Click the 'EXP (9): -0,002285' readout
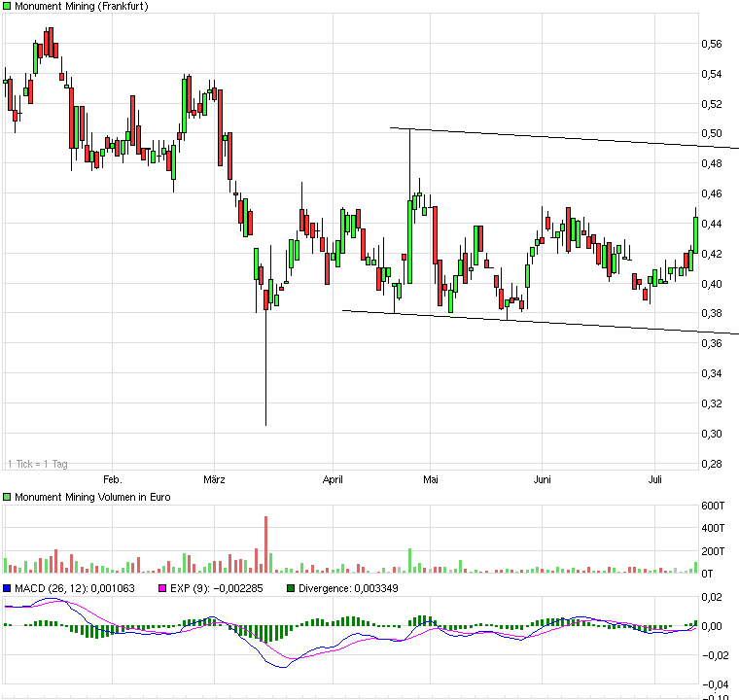This screenshot has width=739, height=700. tap(216, 588)
